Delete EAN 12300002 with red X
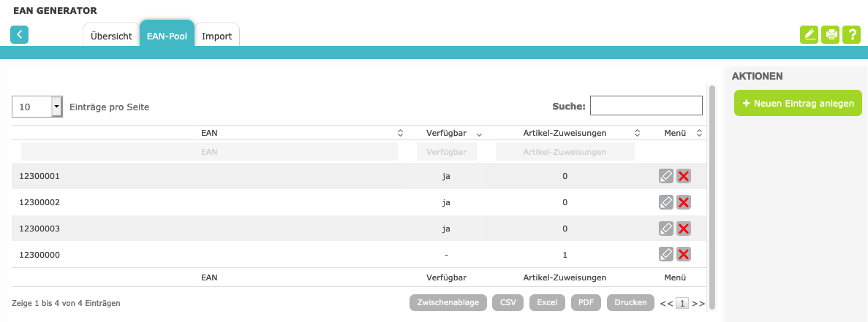 [x=684, y=202]
